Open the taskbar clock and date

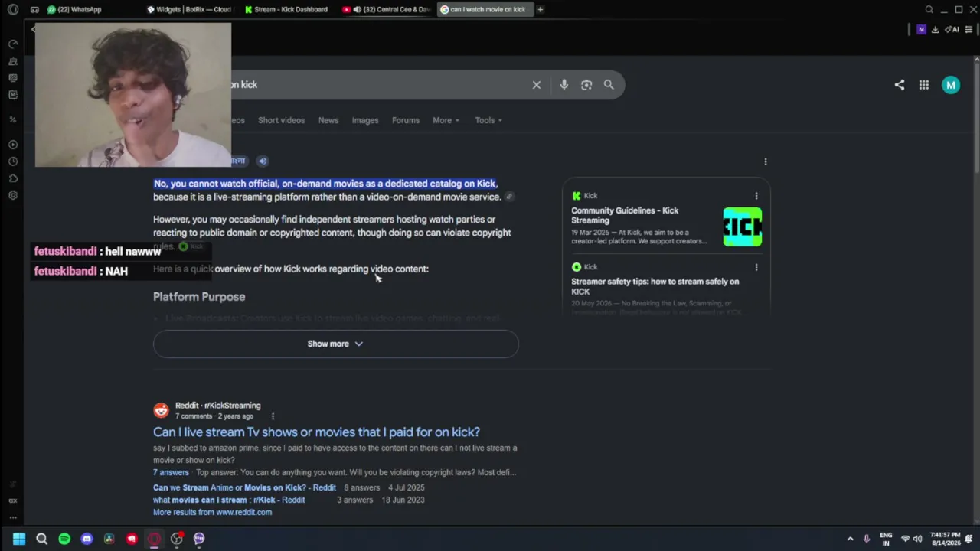pyautogui.click(x=945, y=539)
